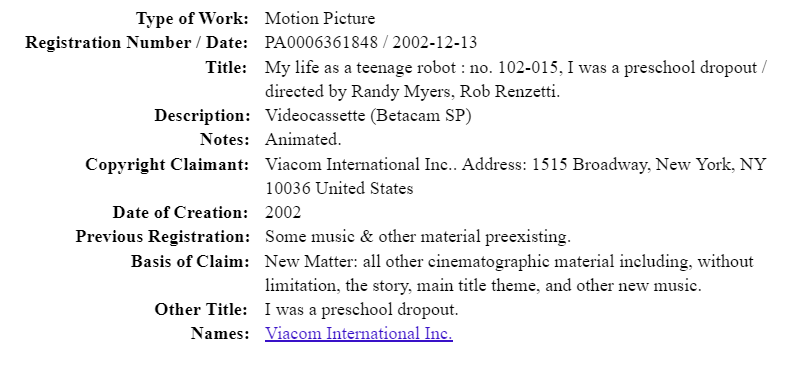Click the Copyright Claimant label
789x381 pixels.
(x=167, y=165)
